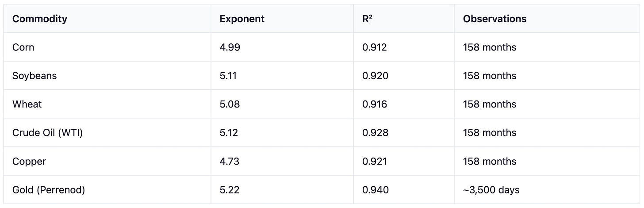Click the 0.912 R² value
The height and width of the screenshot is (208, 644).
375,47
